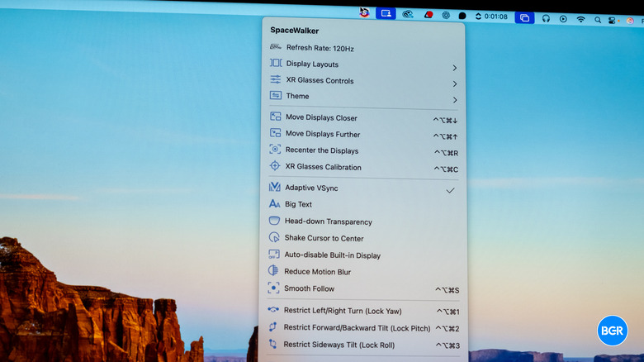644x362 pixels.
Task: Click the Adaptive VSync icon
Action: 274,187
